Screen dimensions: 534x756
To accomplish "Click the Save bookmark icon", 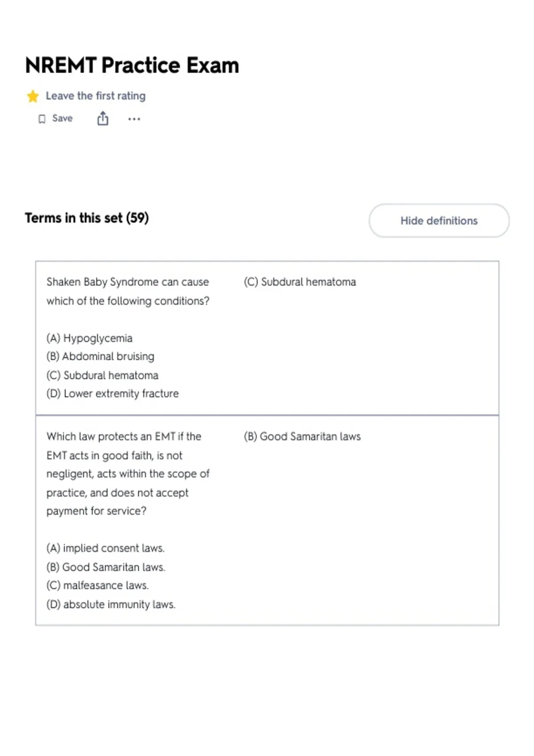I will (x=42, y=119).
